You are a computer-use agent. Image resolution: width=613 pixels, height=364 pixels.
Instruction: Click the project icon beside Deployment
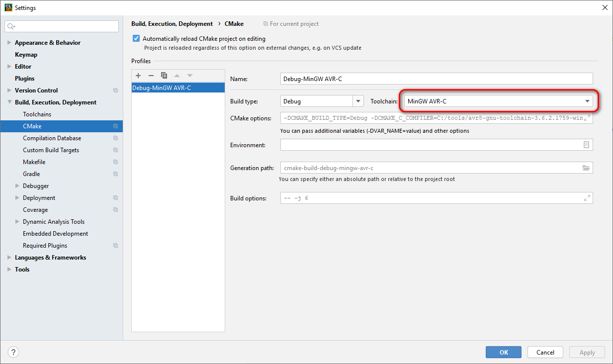coord(115,198)
